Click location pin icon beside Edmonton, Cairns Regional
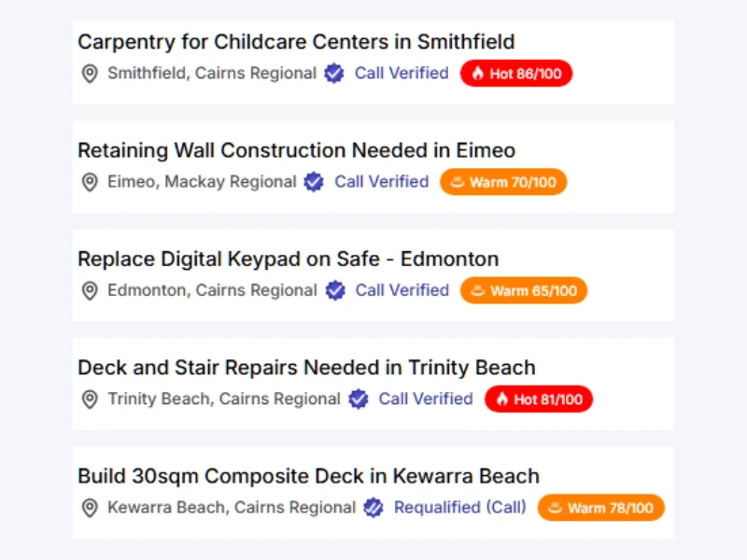 pyautogui.click(x=90, y=291)
